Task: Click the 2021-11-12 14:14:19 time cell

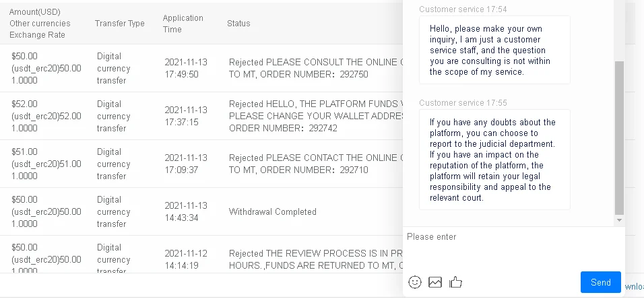Action: pyautogui.click(x=186, y=259)
